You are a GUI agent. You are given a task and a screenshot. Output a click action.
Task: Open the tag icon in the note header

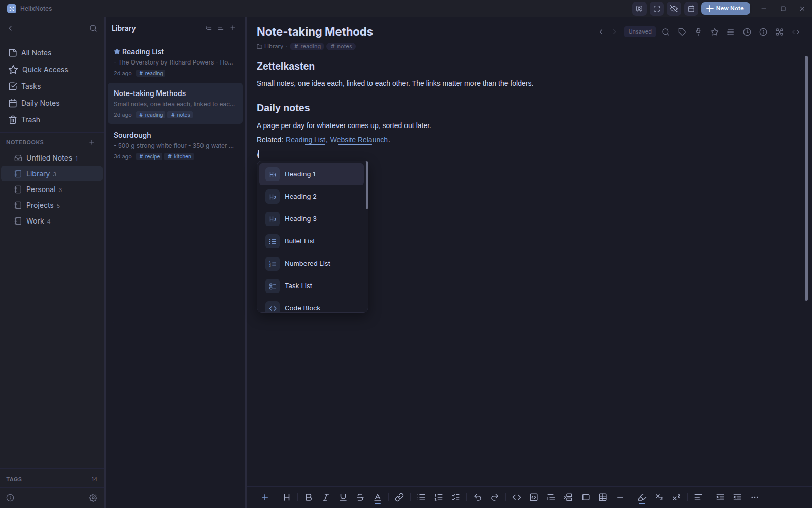pyautogui.click(x=682, y=32)
